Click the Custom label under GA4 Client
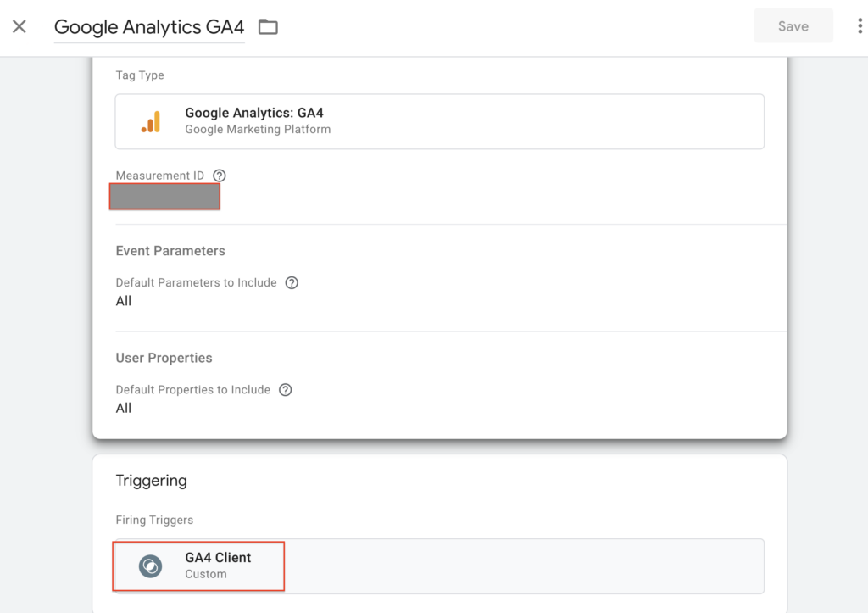The width and height of the screenshot is (868, 613). (x=206, y=574)
